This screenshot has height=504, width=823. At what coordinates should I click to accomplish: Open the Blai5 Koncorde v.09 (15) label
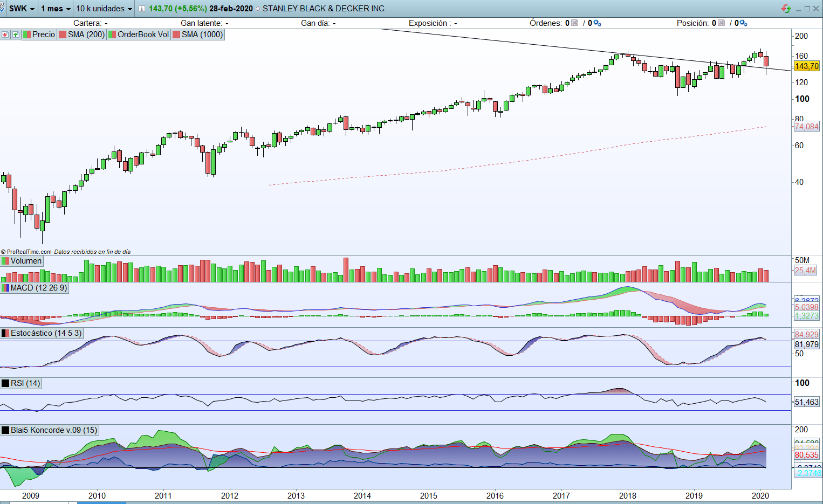point(50,430)
